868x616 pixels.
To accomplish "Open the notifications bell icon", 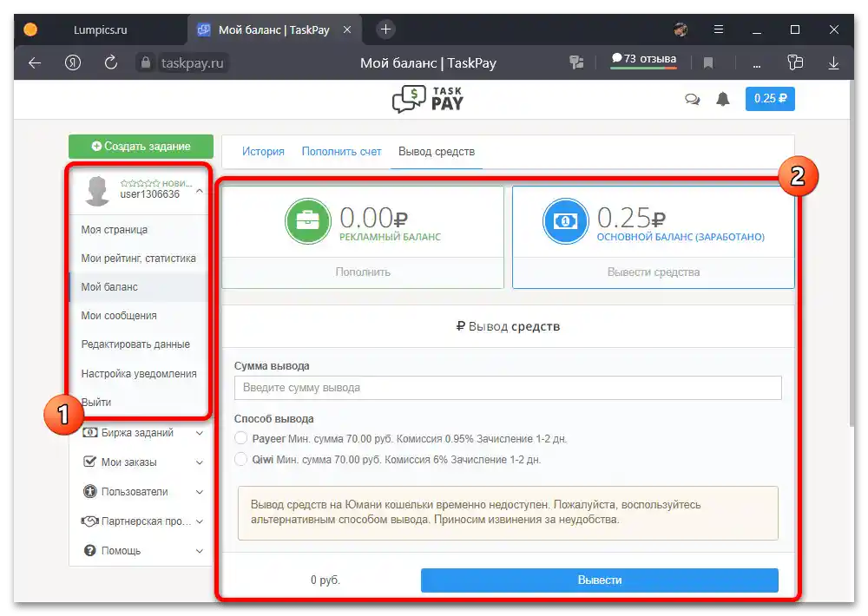I will pyautogui.click(x=723, y=99).
